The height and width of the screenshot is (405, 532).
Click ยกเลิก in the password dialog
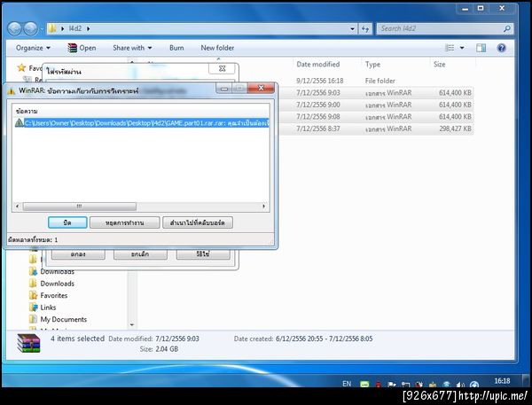click(140, 254)
